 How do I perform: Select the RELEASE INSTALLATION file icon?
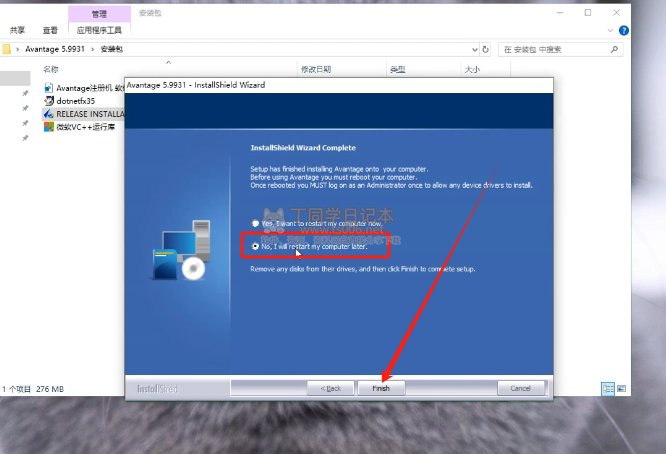click(x=47, y=114)
